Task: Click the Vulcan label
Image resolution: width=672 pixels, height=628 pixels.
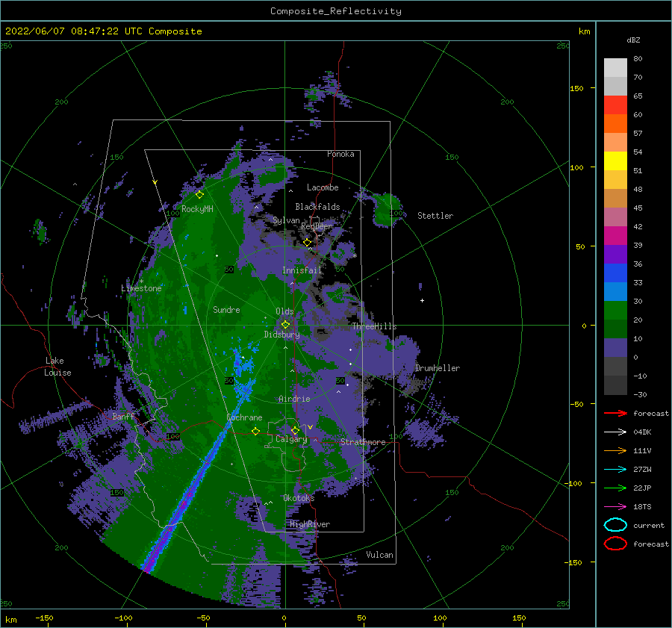Action: (x=380, y=555)
